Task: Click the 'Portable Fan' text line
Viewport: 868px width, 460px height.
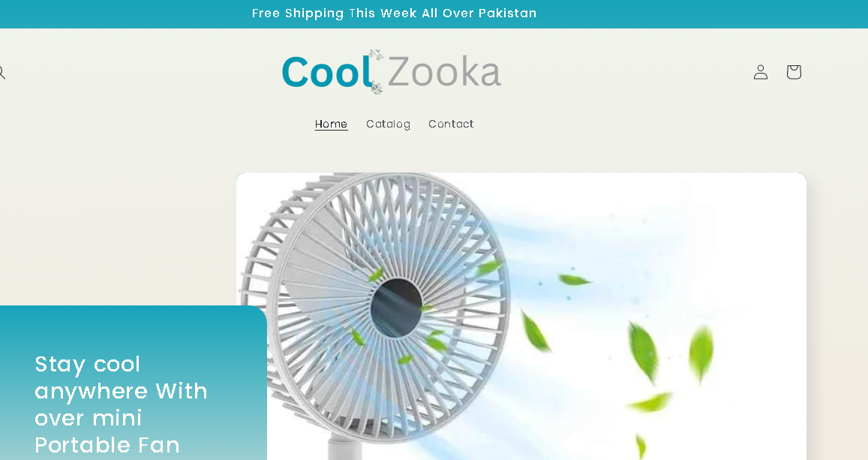Action: [x=107, y=445]
